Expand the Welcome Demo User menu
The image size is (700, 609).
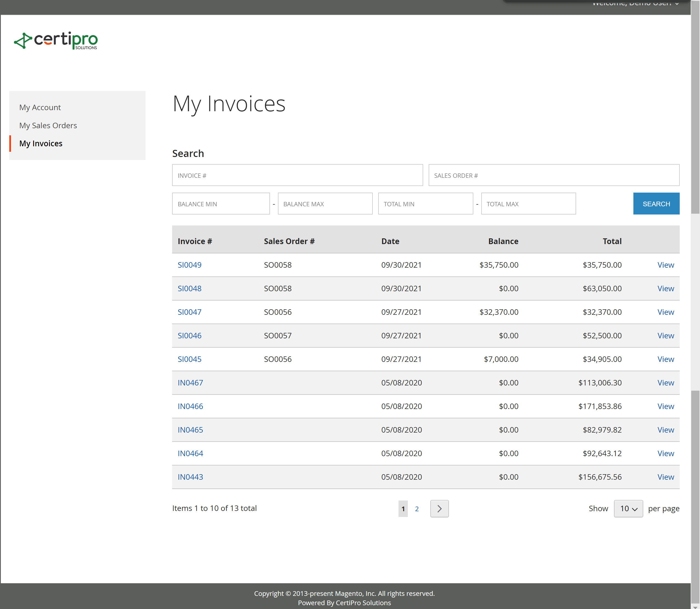pos(635,3)
